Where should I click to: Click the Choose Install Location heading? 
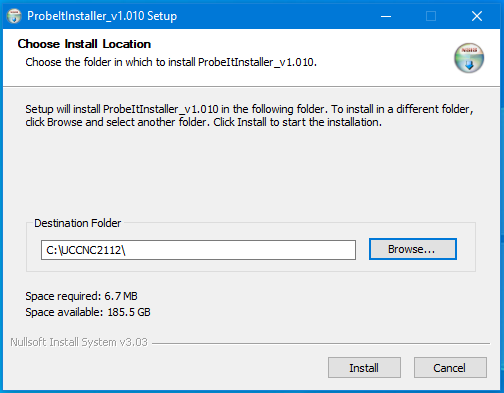click(x=84, y=44)
